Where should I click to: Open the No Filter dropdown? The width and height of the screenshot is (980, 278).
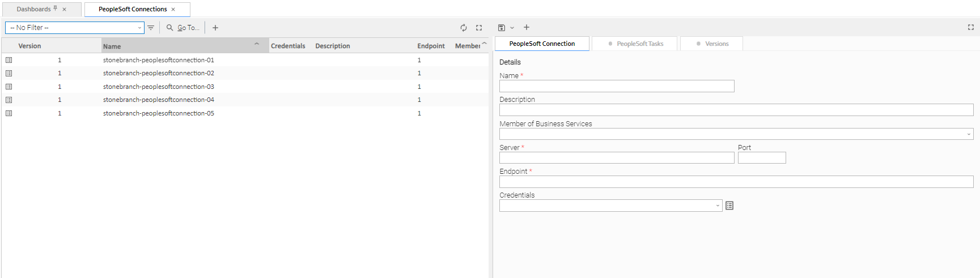(75, 28)
